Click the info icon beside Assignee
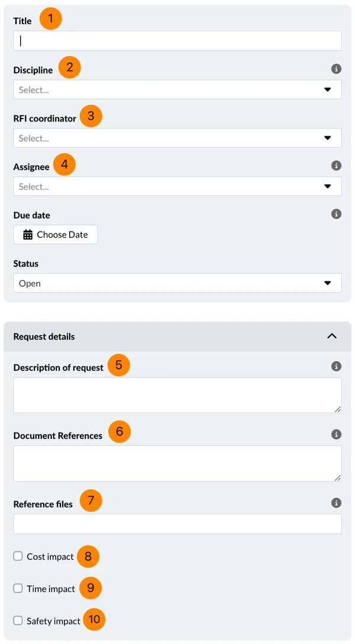Screen dimensions: 355x644 point(336,165)
